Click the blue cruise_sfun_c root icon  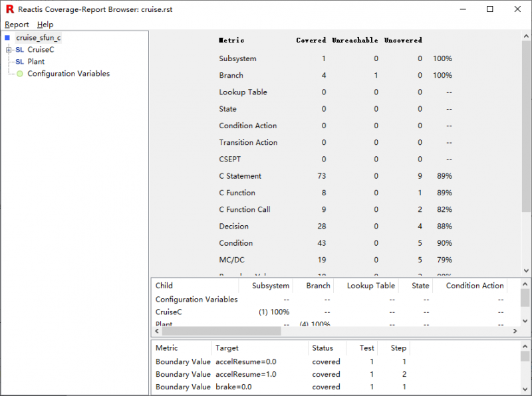click(x=7, y=38)
